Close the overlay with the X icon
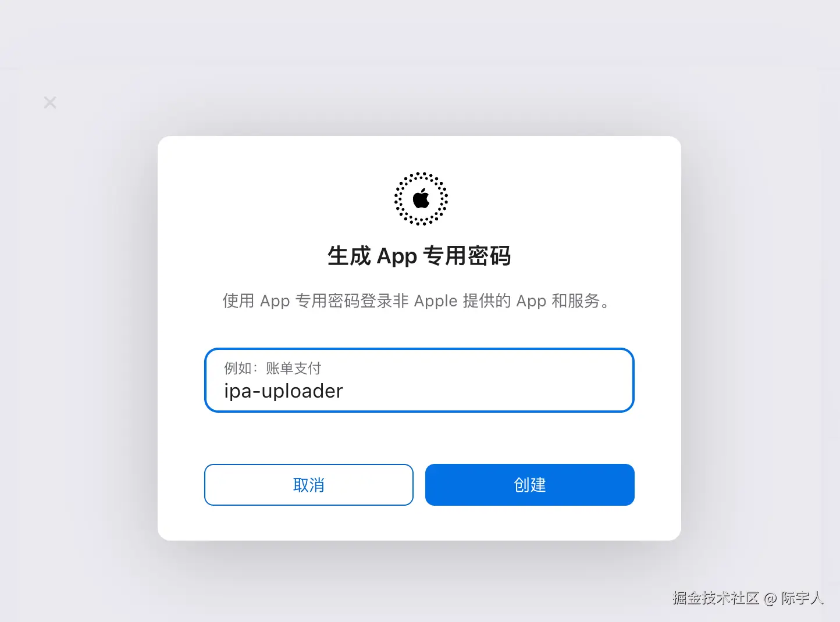 coord(50,102)
